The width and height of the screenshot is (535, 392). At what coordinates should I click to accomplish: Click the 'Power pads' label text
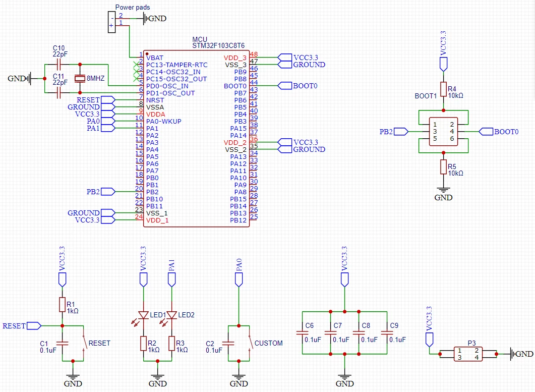133,7
